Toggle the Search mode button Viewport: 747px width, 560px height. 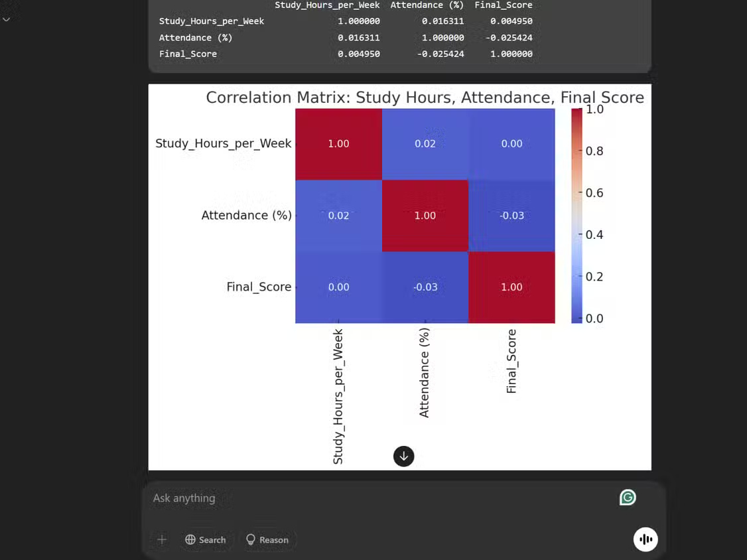206,539
